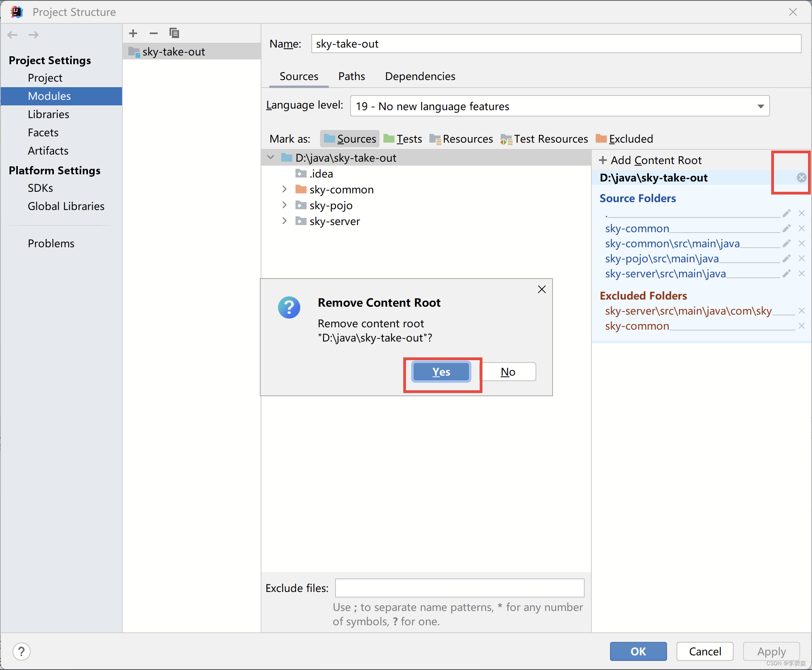
Task: Remove sky-pojo\src\main\java source folder
Action: [x=802, y=259]
